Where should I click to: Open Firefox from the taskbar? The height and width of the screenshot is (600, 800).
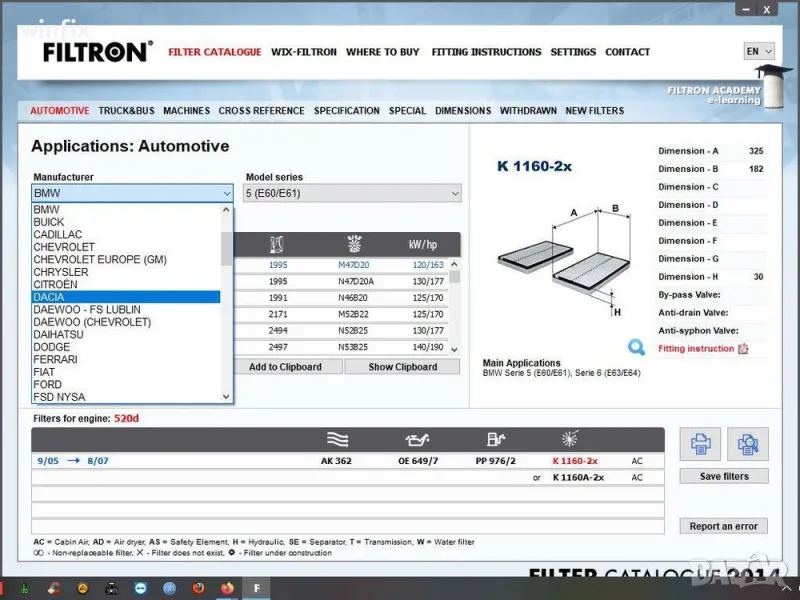tap(227, 587)
